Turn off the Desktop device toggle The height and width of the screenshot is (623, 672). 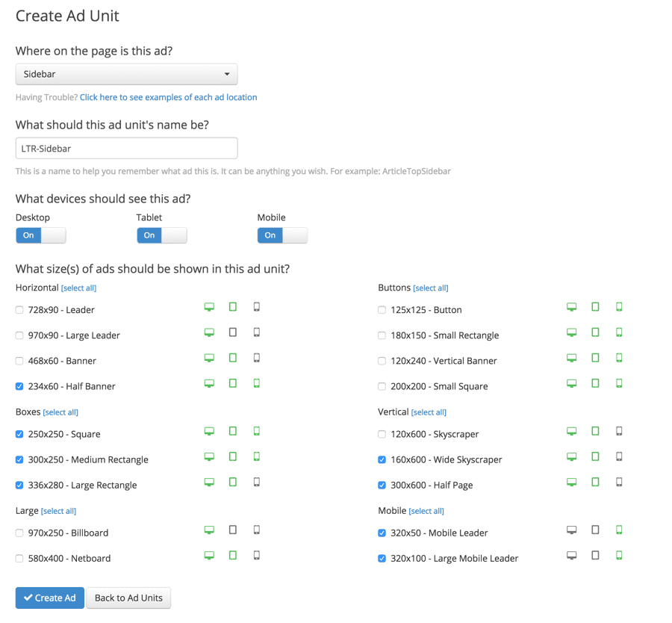coord(41,235)
